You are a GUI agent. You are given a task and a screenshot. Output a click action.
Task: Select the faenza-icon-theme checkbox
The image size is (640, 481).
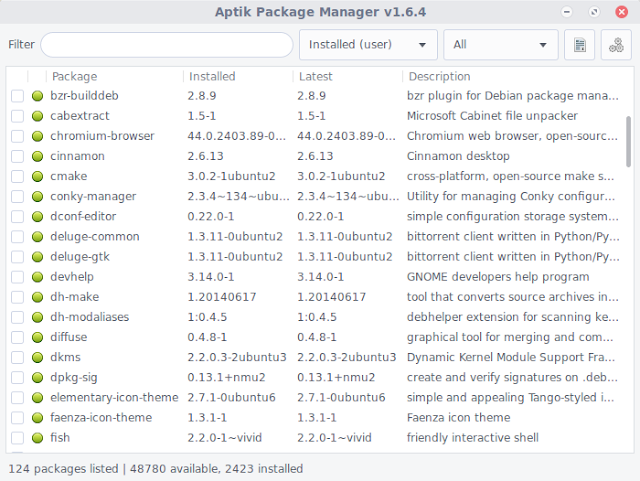point(18,417)
